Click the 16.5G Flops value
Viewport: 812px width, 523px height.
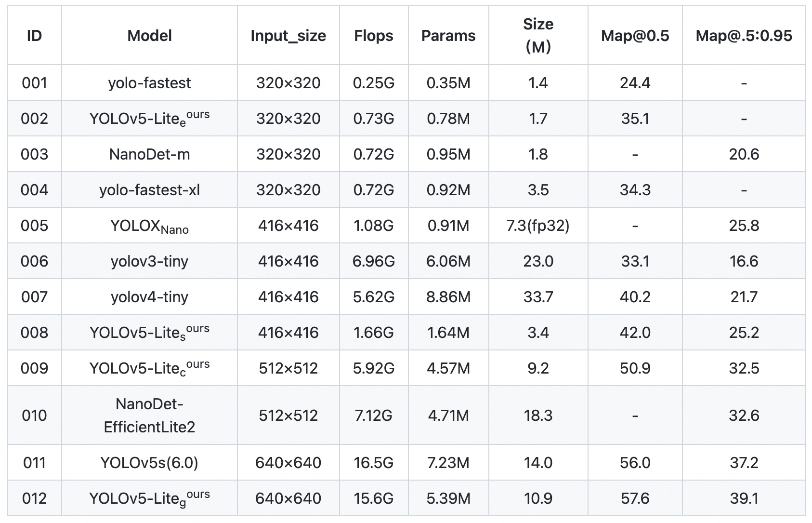(x=373, y=463)
